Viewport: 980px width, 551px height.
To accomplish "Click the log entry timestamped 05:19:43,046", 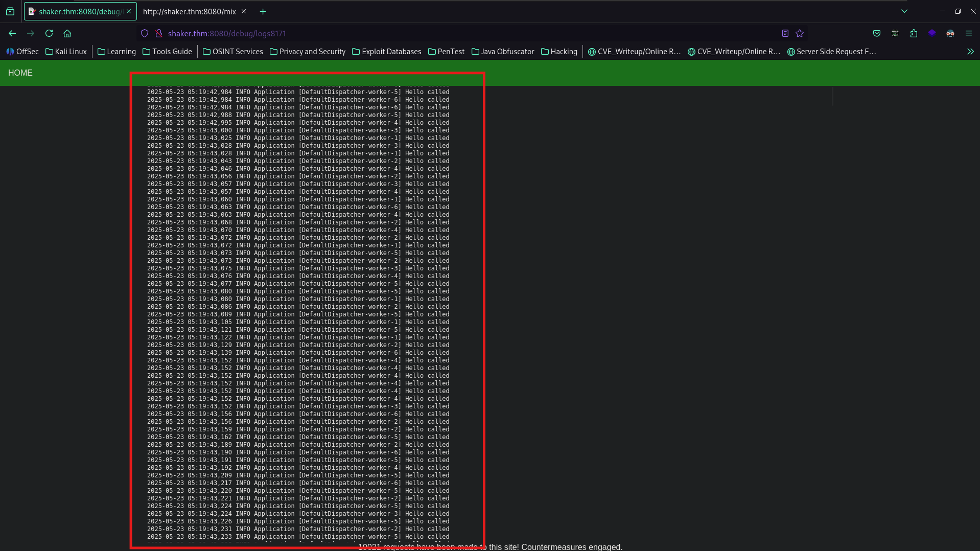I will point(298,169).
